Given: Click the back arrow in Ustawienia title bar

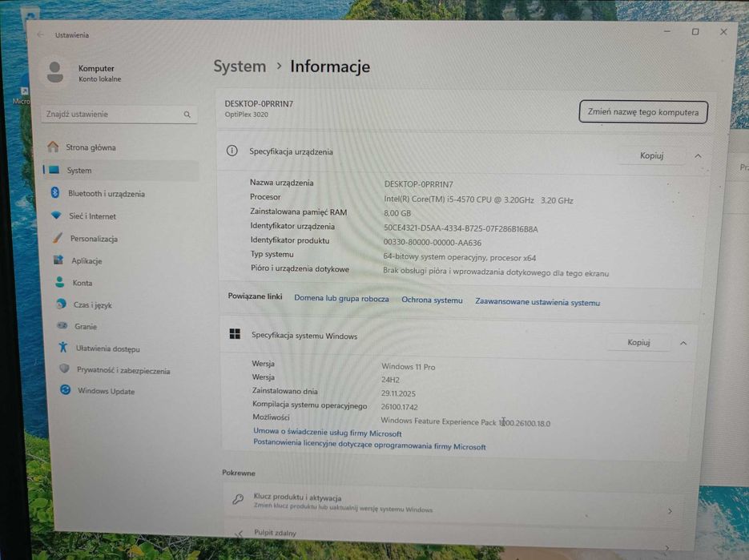Looking at the screenshot, I should click(41, 34).
